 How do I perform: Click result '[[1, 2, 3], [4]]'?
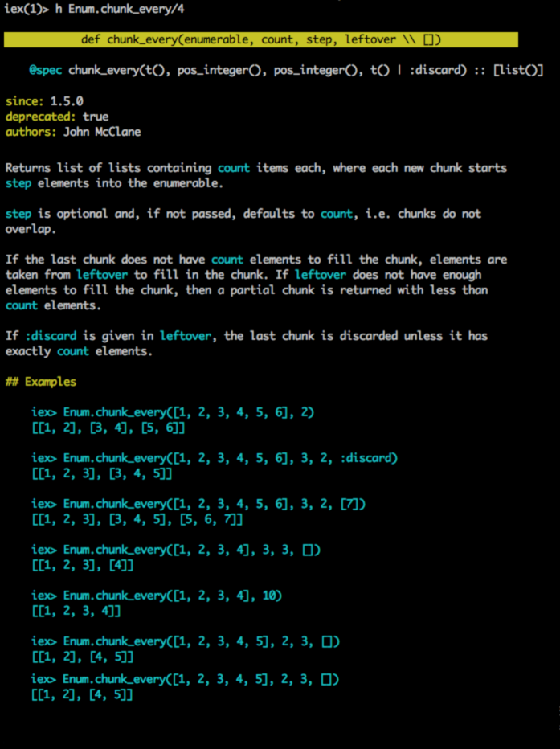click(x=83, y=565)
